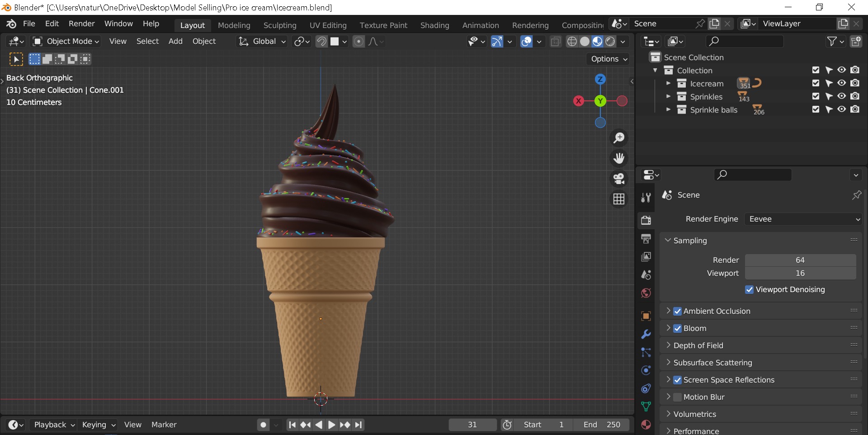Expand Sprinkle balls collection
The image size is (868, 435).
click(668, 109)
